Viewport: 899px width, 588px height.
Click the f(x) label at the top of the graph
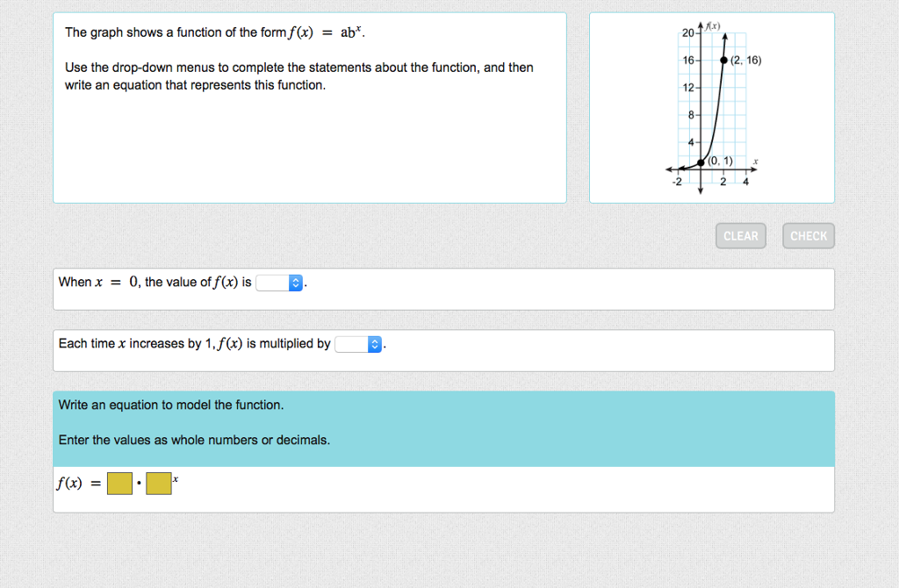(713, 25)
